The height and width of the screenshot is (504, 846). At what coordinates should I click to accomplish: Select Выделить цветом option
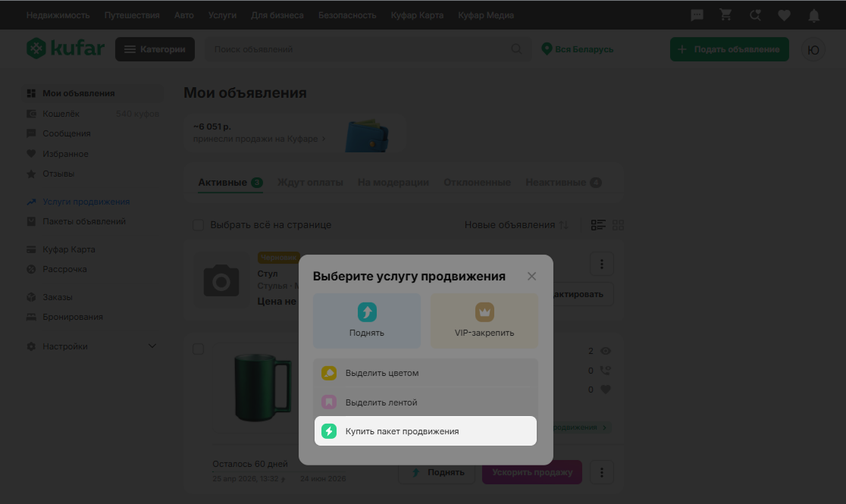coord(426,373)
